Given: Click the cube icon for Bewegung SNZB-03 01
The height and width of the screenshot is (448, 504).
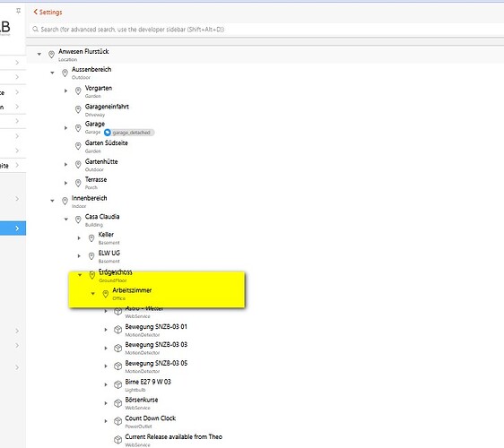Looking at the screenshot, I should (118, 330).
